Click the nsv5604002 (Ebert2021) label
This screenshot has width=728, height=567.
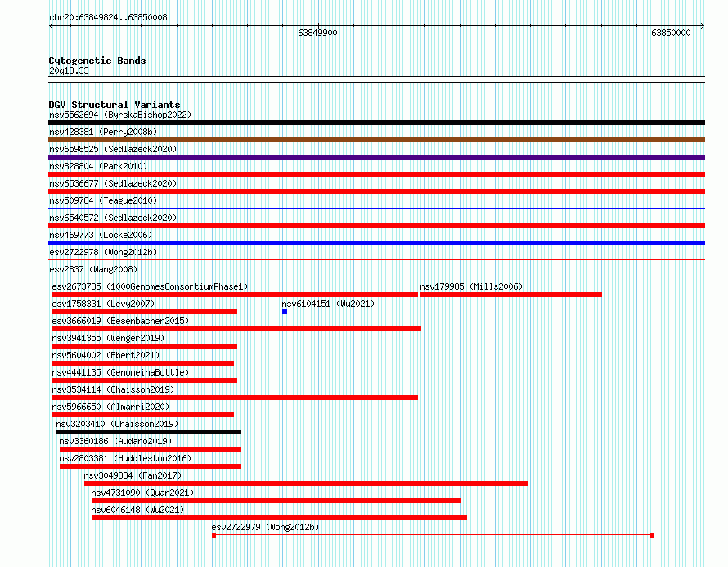106,355
